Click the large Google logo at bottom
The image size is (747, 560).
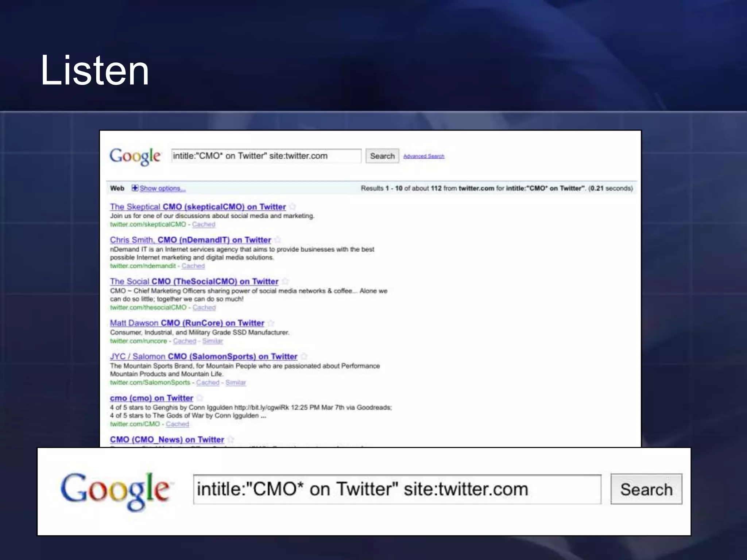[x=115, y=490]
